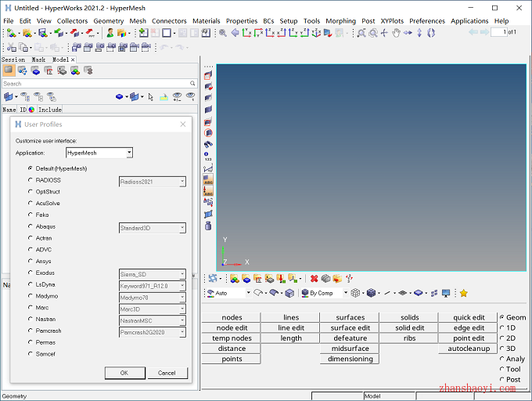The height and width of the screenshot is (401, 532).
Task: Click the vertical rotate arrows icon
Action: coord(419,33)
